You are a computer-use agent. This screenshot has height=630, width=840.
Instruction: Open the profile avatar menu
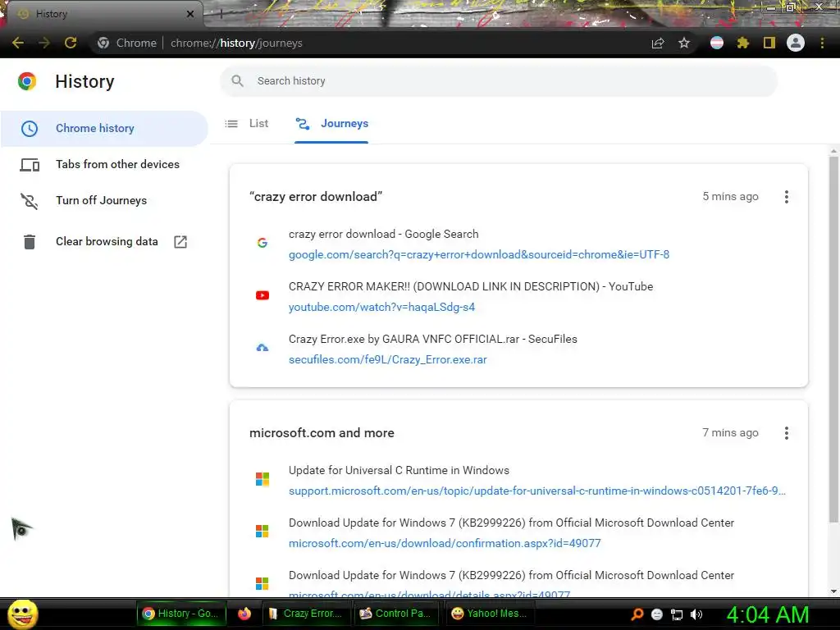[796, 43]
